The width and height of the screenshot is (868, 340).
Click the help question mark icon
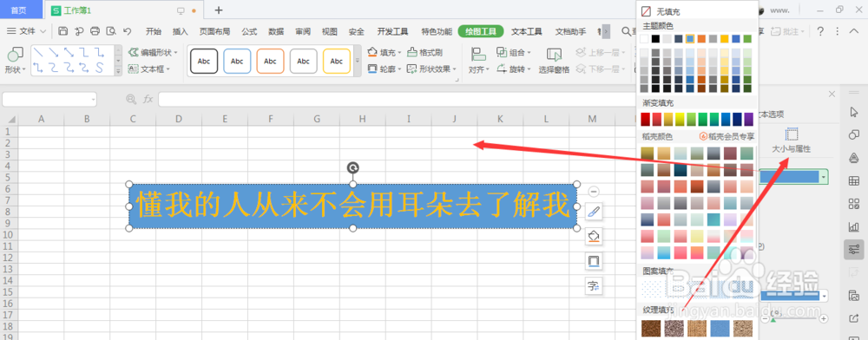pyautogui.click(x=820, y=31)
